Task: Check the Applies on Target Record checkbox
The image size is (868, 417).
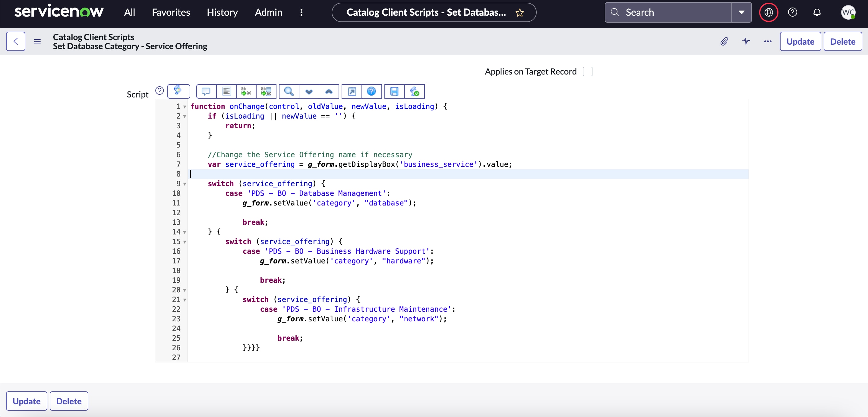Action: point(587,72)
